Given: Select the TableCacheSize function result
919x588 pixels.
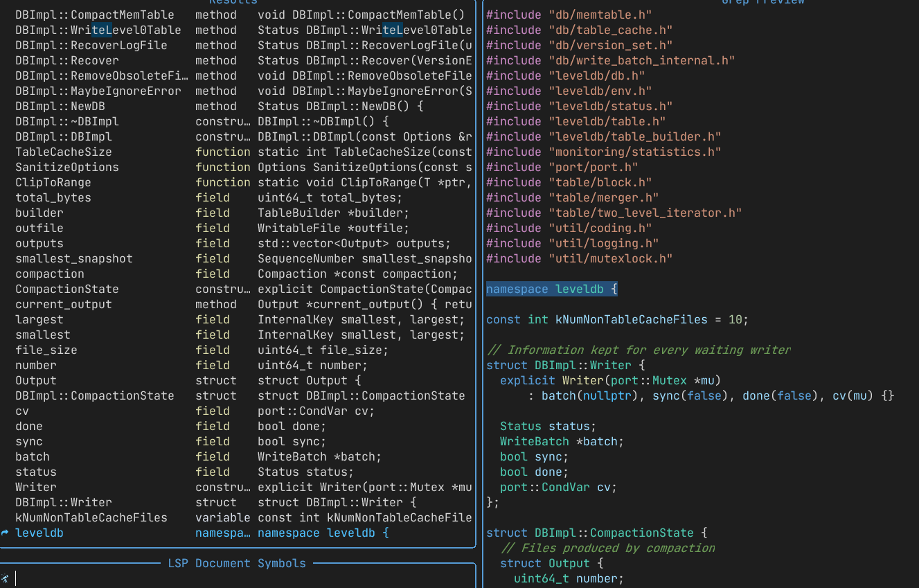Looking at the screenshot, I should [x=64, y=152].
